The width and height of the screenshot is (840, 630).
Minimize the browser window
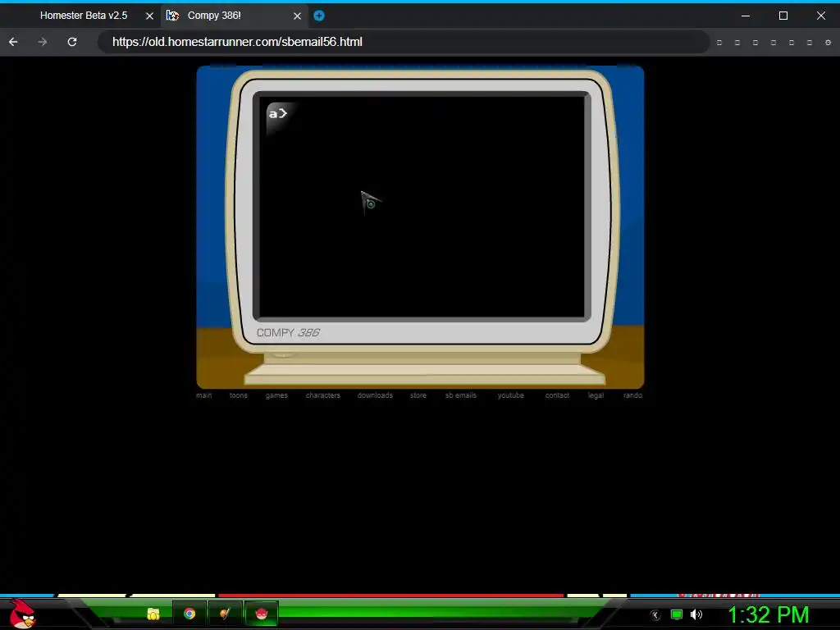[745, 16]
